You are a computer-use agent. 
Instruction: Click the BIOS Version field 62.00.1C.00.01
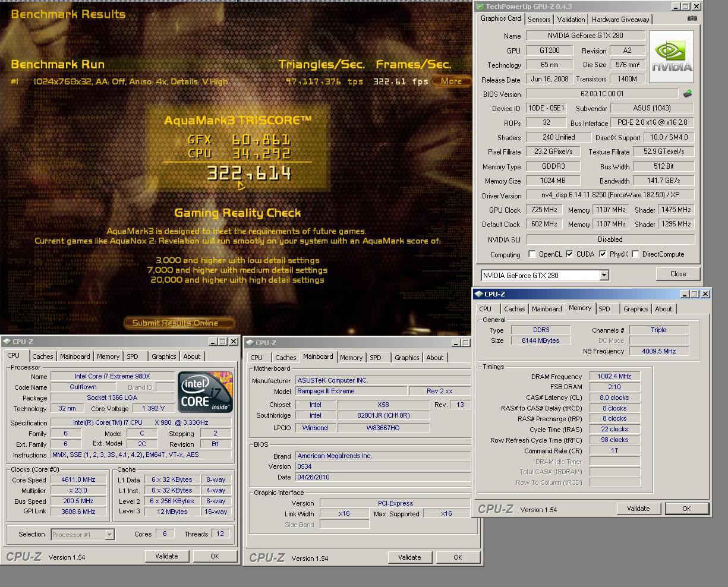pos(602,94)
